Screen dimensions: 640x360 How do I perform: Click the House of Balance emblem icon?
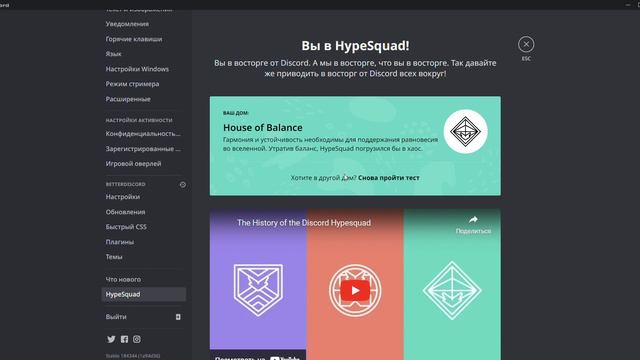click(x=465, y=131)
